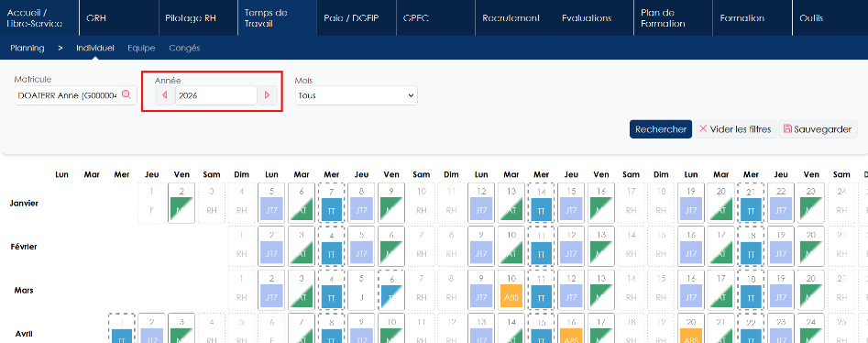Select January 7 TT cell

[x=331, y=203]
